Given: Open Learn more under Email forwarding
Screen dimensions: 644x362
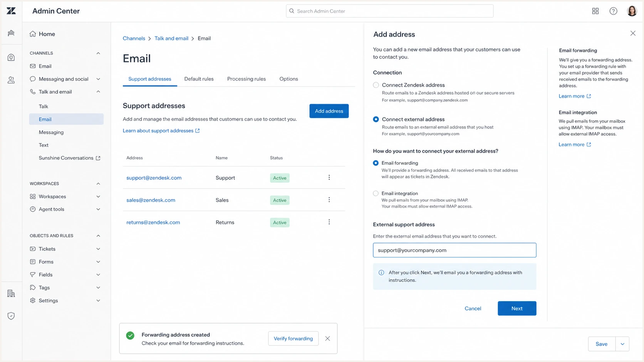Looking at the screenshot, I should point(575,96).
